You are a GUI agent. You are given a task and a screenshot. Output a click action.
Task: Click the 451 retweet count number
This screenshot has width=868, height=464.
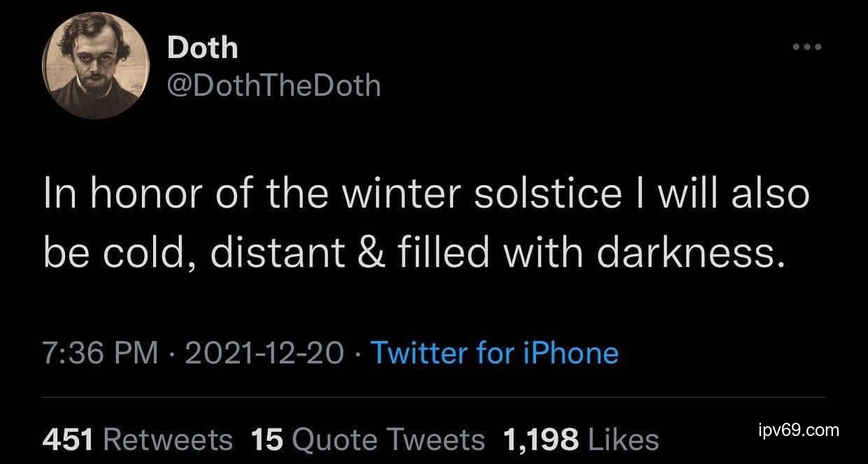click(69, 440)
